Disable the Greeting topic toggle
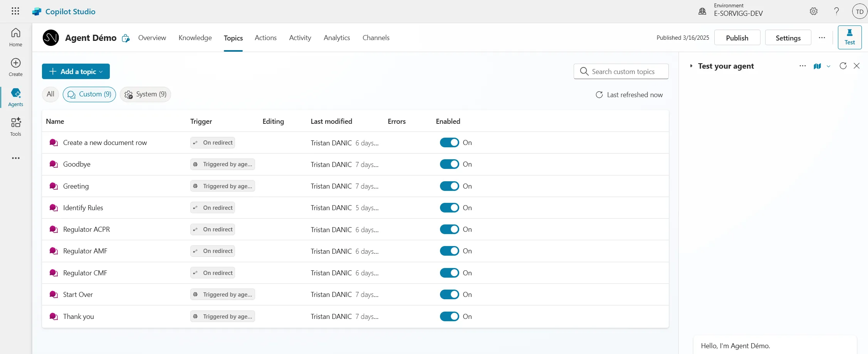The image size is (868, 354). (x=449, y=186)
